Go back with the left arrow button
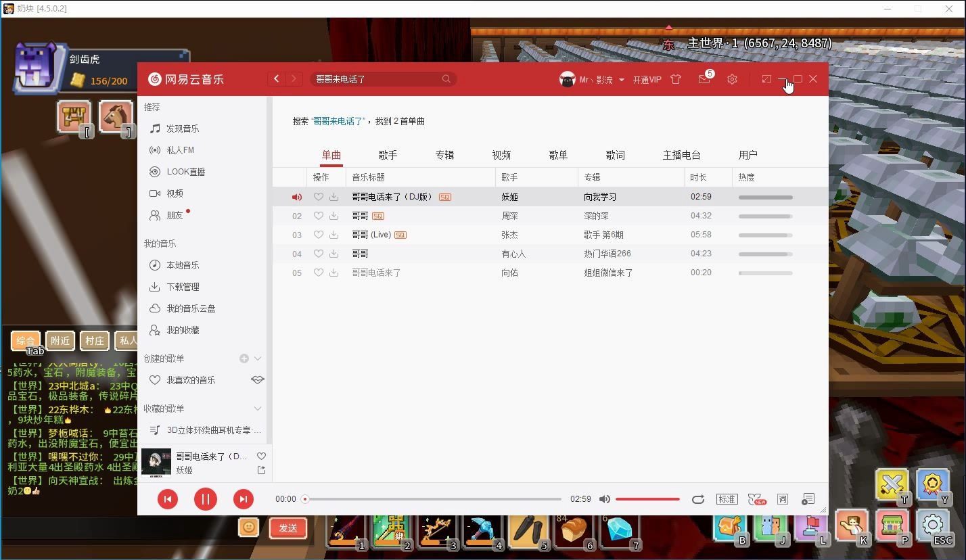The height and width of the screenshot is (560, 966). click(276, 79)
